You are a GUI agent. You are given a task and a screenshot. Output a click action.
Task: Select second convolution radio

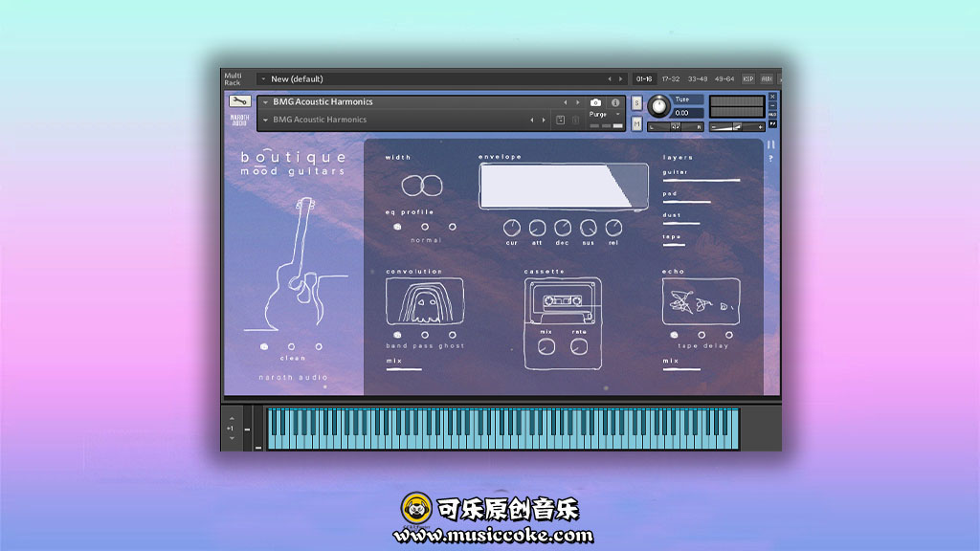(x=425, y=335)
